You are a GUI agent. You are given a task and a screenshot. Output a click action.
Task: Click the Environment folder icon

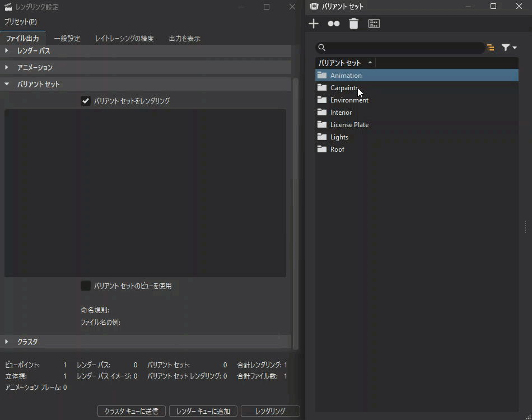click(321, 100)
